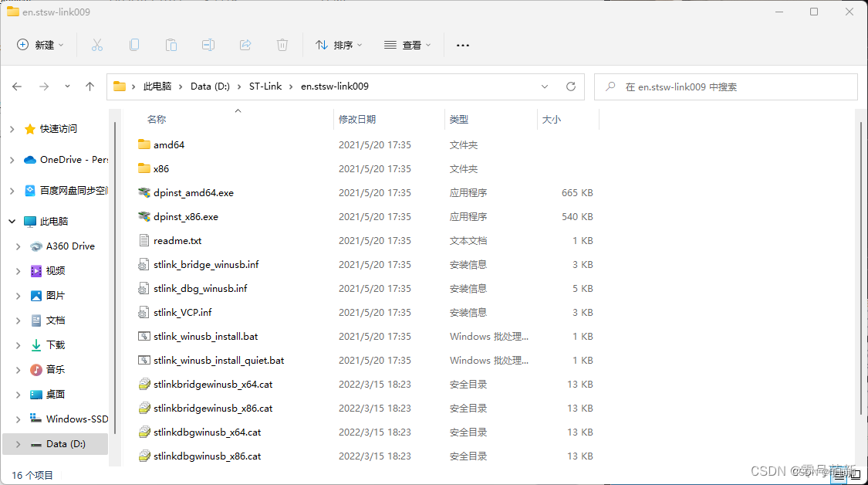Select the x86 folder icon
Image resolution: width=868 pixels, height=485 pixels.
point(144,168)
